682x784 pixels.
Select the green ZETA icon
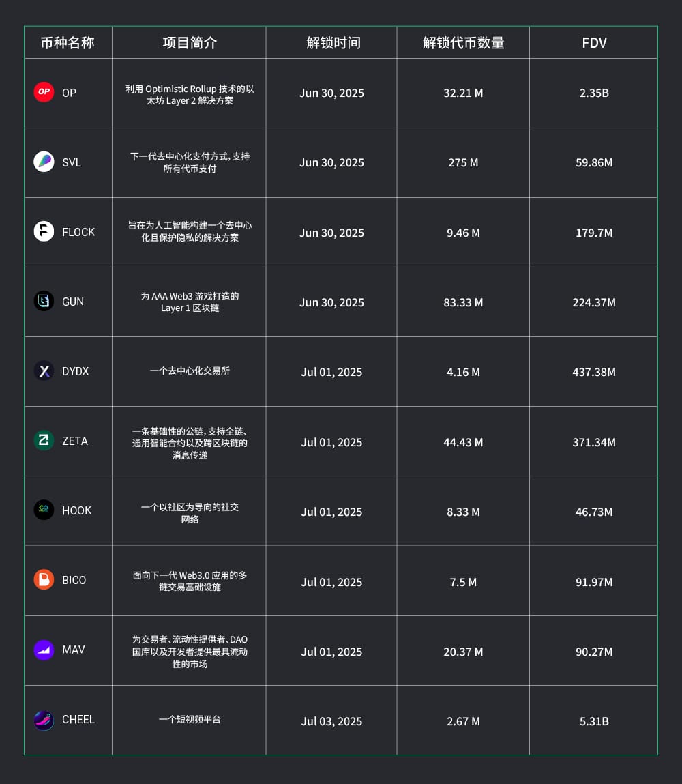[x=44, y=440]
